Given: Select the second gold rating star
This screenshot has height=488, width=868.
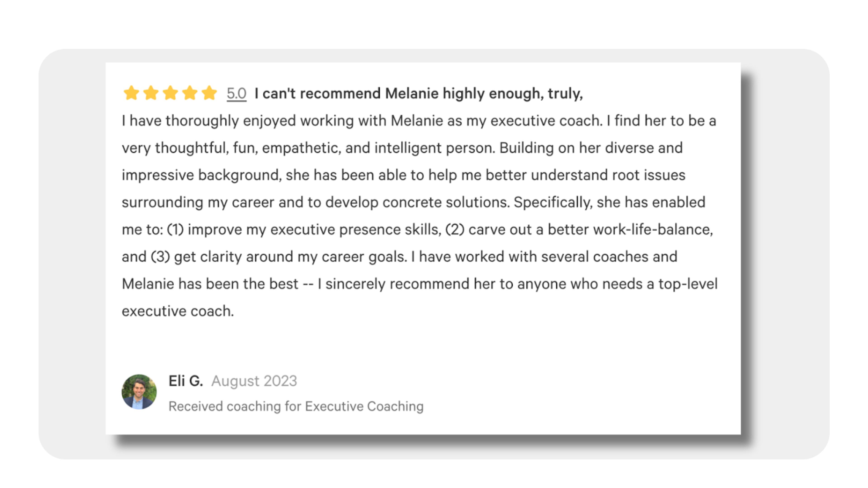Looking at the screenshot, I should click(151, 93).
